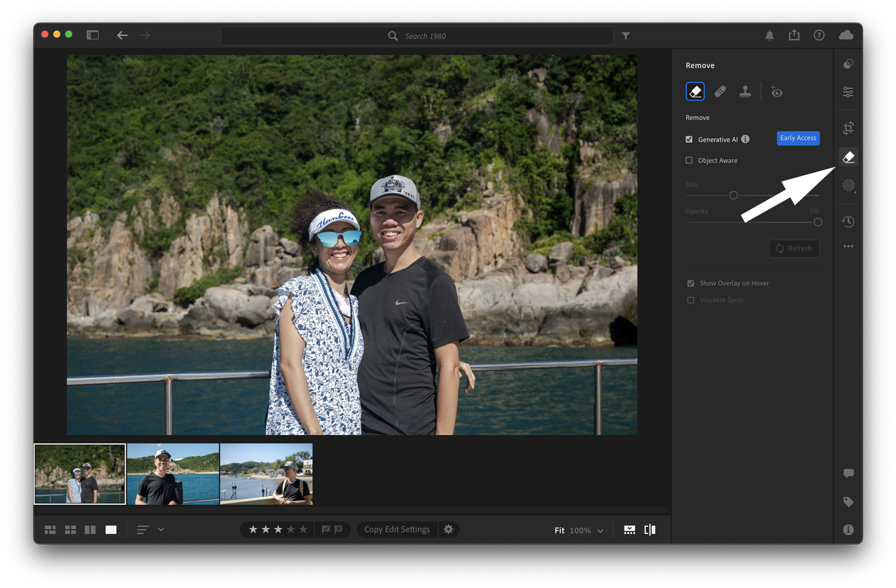Select the couple photo thumbnail in filmstrip
Image resolution: width=896 pixels, height=588 pixels.
[80, 474]
